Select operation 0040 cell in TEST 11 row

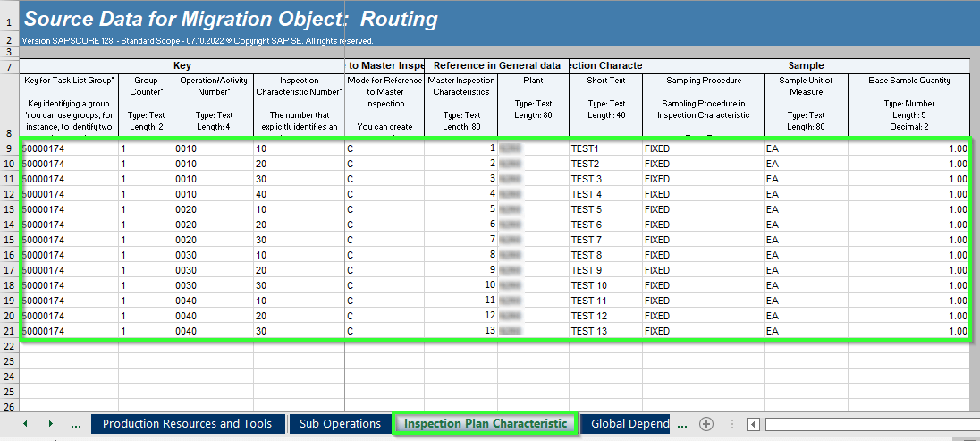pyautogui.click(x=213, y=301)
